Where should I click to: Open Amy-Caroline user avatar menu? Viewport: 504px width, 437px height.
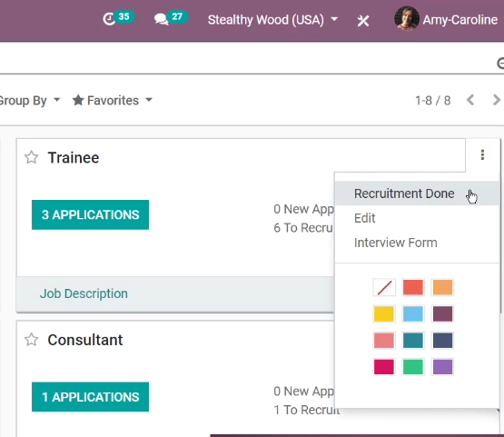point(406,19)
